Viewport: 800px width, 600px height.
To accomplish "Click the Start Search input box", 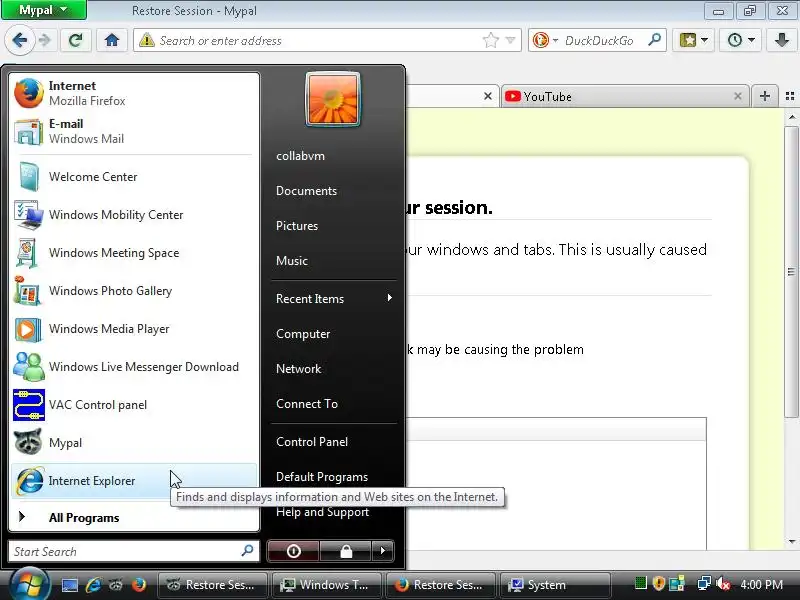I will (x=134, y=552).
